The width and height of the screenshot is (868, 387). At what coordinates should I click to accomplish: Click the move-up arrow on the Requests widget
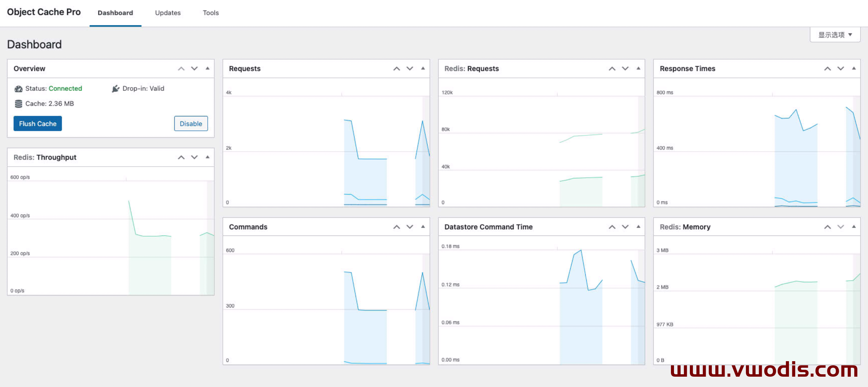pyautogui.click(x=396, y=69)
